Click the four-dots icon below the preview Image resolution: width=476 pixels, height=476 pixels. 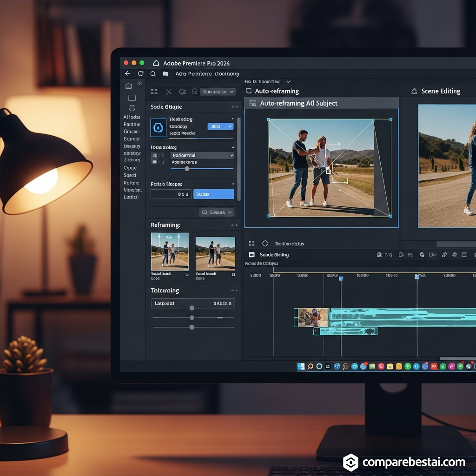pos(251,244)
